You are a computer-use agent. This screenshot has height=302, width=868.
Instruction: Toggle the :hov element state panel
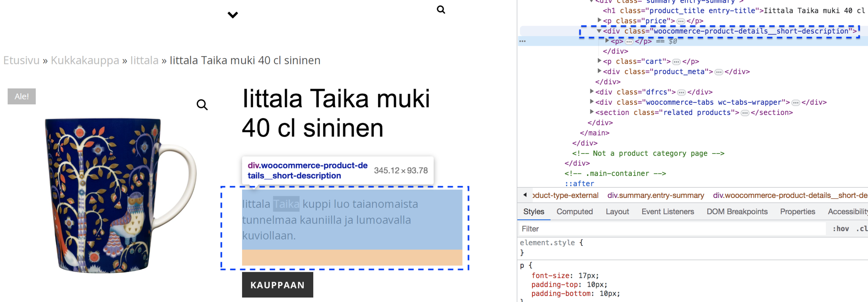click(x=841, y=229)
